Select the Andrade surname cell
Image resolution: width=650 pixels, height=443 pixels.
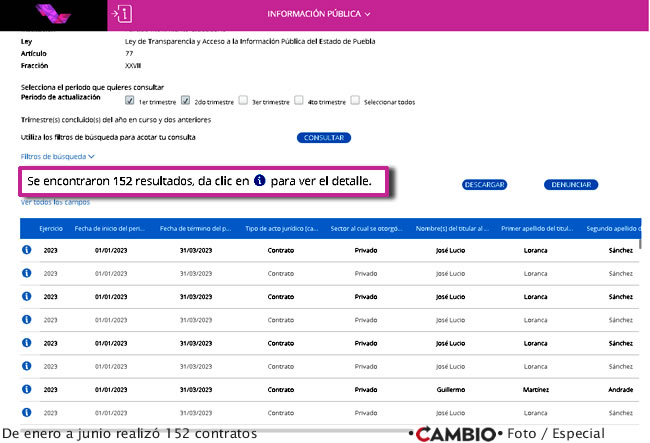[621, 390]
